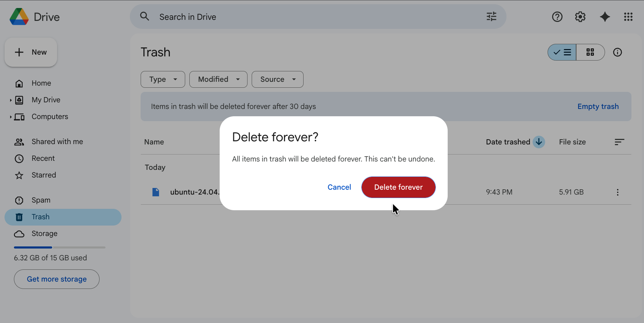Cancel the delete forever dialog
644x323 pixels.
(x=339, y=187)
